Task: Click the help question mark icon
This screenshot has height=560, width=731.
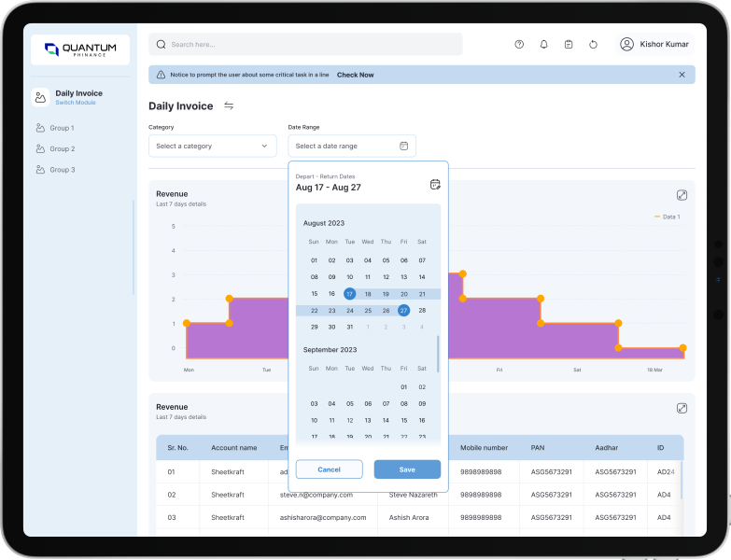Action: [x=519, y=45]
